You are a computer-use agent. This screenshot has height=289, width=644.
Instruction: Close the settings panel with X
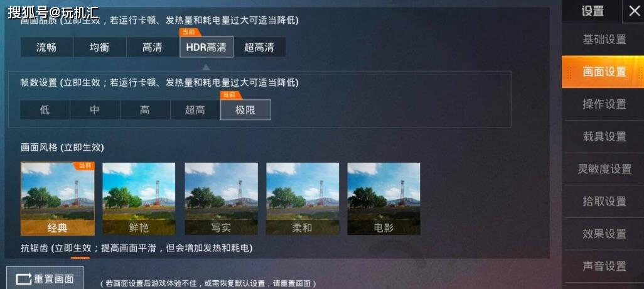(634, 11)
